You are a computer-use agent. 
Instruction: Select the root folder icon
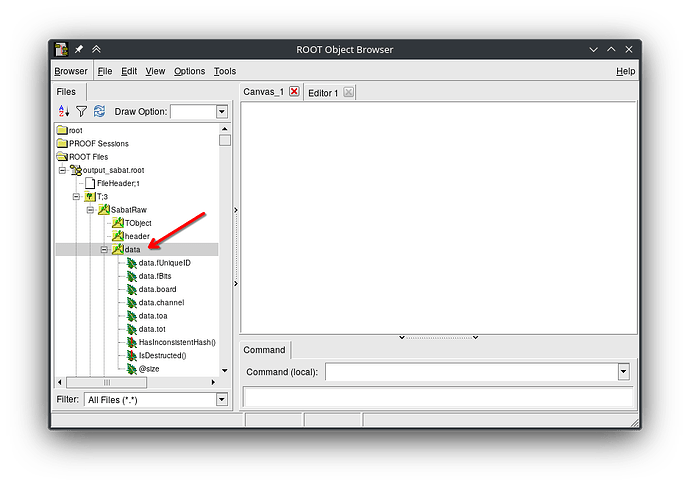(x=62, y=130)
